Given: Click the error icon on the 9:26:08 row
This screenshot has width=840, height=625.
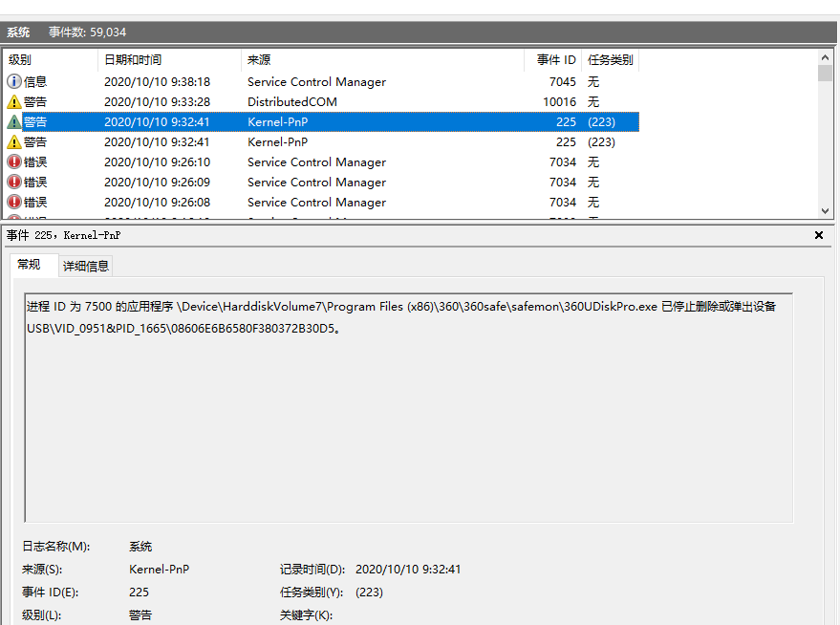Looking at the screenshot, I should 14,202.
